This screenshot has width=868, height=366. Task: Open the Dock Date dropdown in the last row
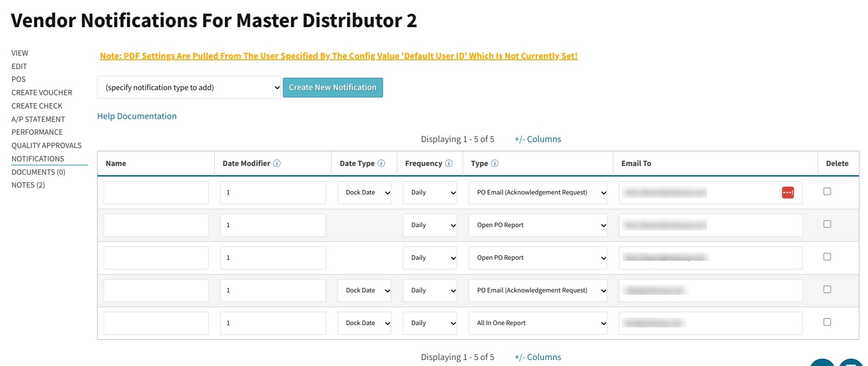(364, 323)
